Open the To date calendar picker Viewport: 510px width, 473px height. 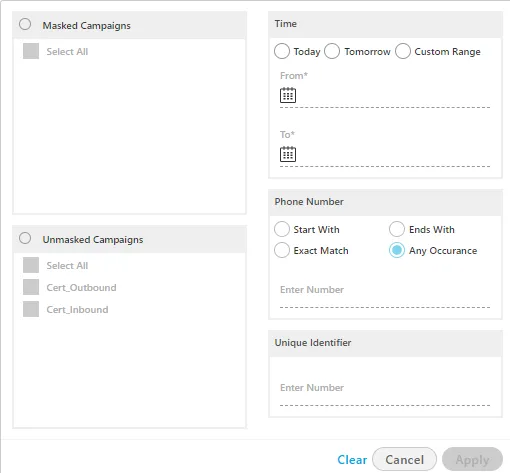click(x=288, y=154)
